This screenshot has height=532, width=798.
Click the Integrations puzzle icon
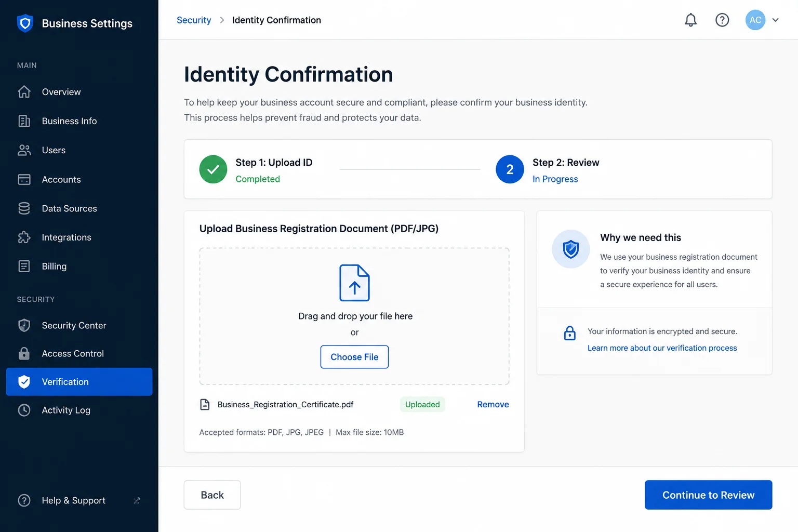[x=24, y=237]
